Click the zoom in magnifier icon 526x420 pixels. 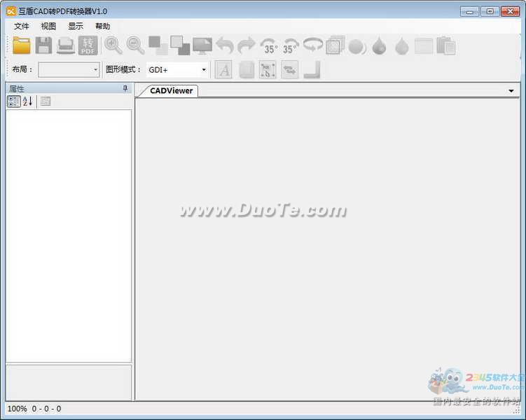pos(113,45)
